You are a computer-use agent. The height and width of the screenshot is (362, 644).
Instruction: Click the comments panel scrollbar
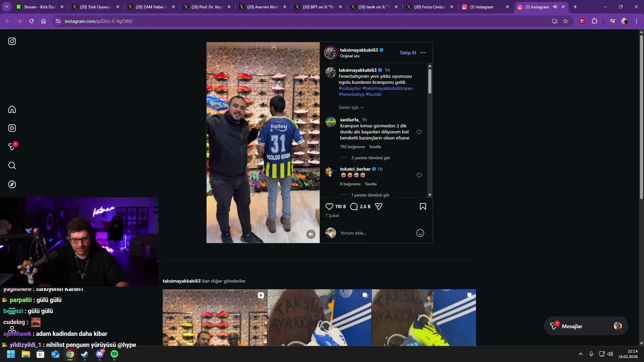pyautogui.click(x=430, y=81)
